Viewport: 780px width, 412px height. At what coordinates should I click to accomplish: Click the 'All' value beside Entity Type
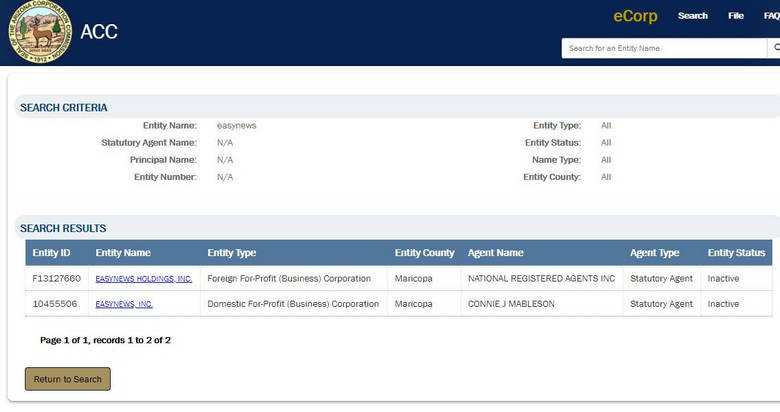[x=606, y=126]
